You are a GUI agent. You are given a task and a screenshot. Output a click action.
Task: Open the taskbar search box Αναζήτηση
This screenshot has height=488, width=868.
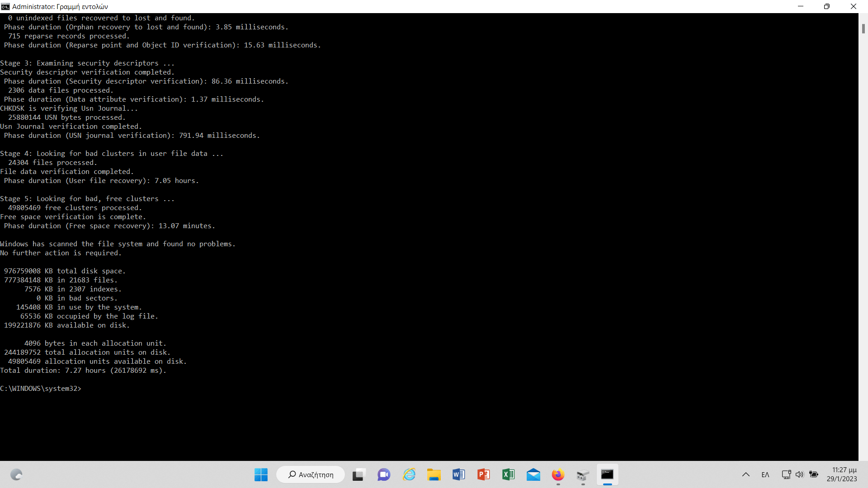tap(311, 474)
